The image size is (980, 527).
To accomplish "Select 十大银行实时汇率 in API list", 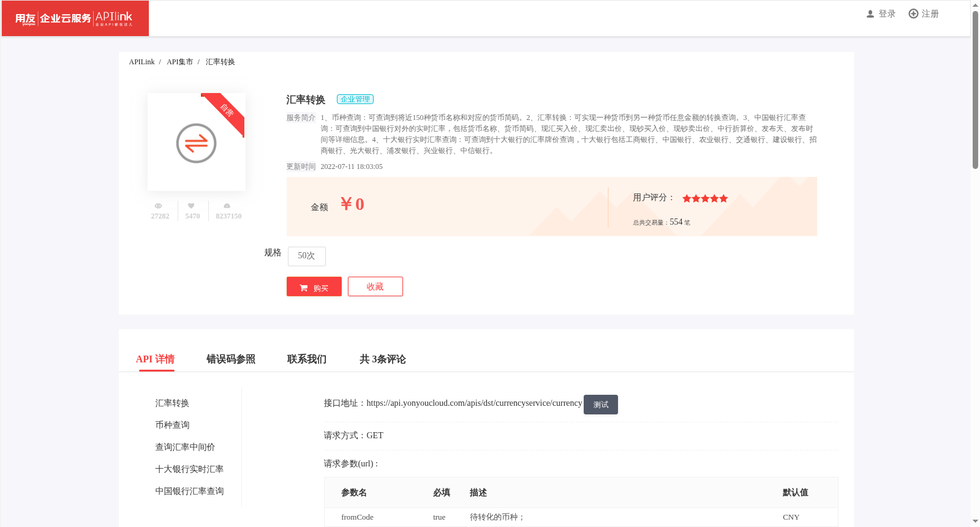I will (x=189, y=469).
